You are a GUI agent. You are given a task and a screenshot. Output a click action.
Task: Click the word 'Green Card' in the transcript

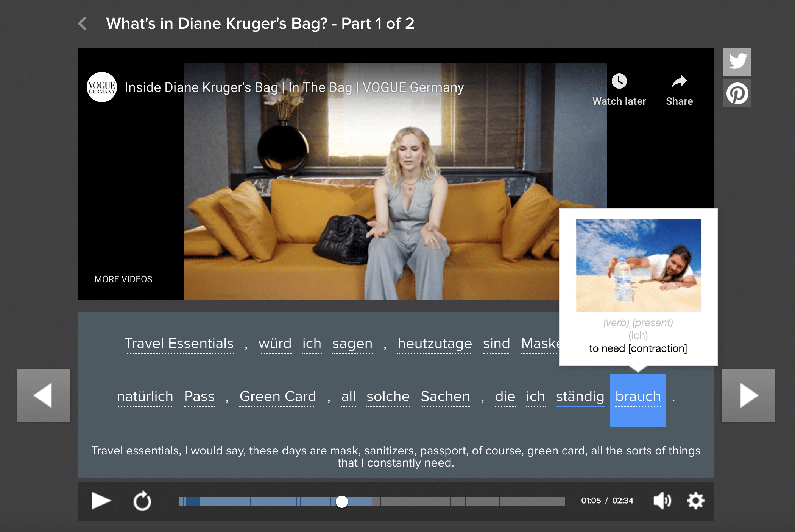tap(277, 397)
